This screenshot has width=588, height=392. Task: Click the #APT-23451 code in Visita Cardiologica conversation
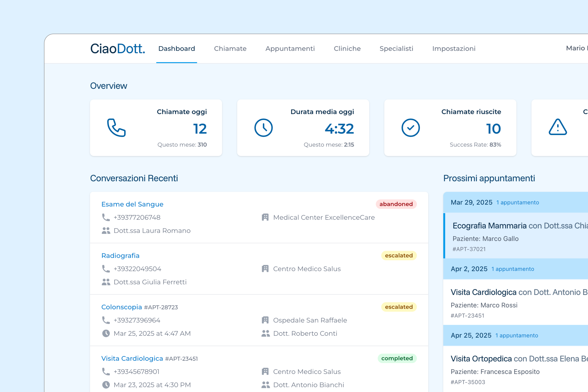181,359
